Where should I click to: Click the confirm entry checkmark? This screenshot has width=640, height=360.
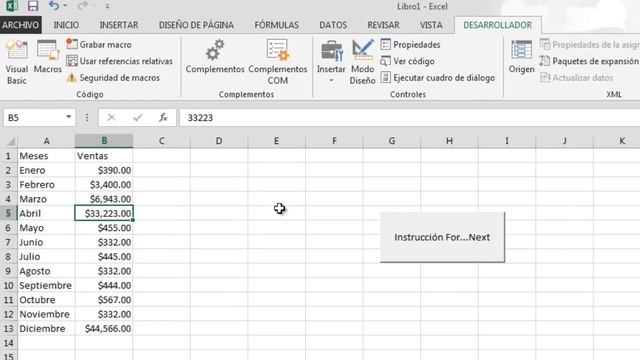point(138,118)
